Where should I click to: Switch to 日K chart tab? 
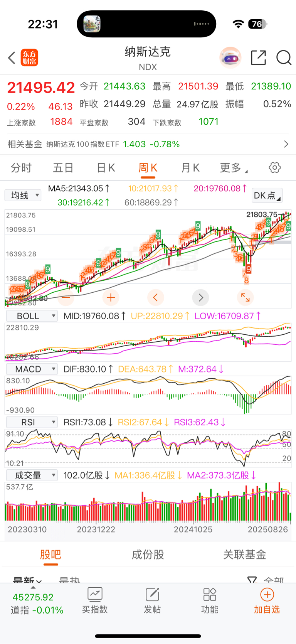click(x=106, y=168)
